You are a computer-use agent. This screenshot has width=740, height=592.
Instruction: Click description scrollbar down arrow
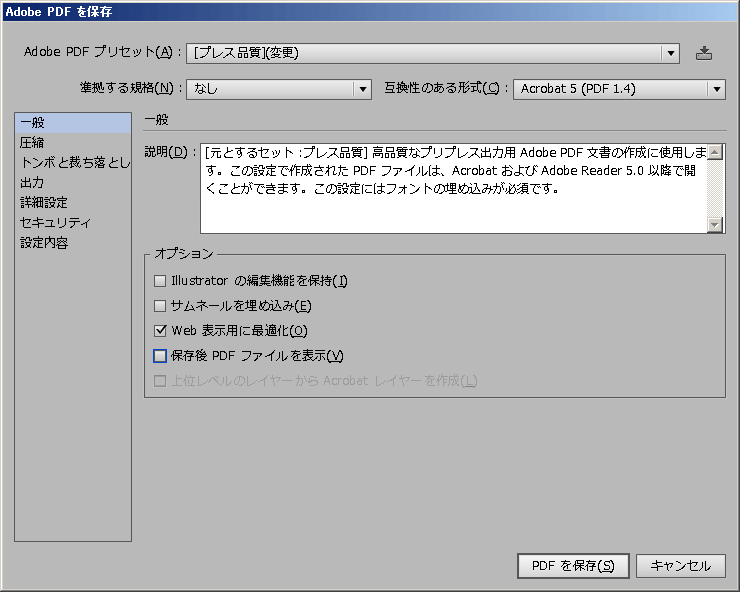[715, 225]
